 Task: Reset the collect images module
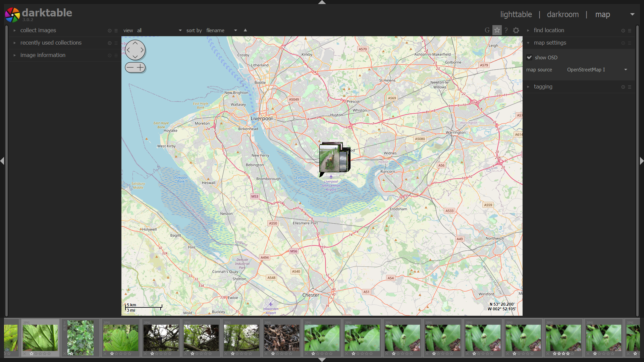(x=110, y=31)
